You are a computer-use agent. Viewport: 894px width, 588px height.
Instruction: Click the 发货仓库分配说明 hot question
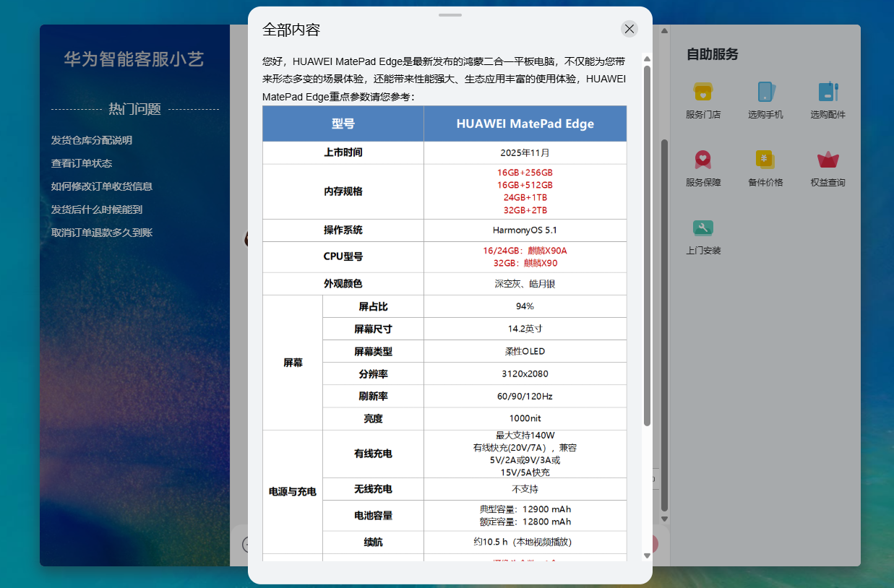(92, 140)
